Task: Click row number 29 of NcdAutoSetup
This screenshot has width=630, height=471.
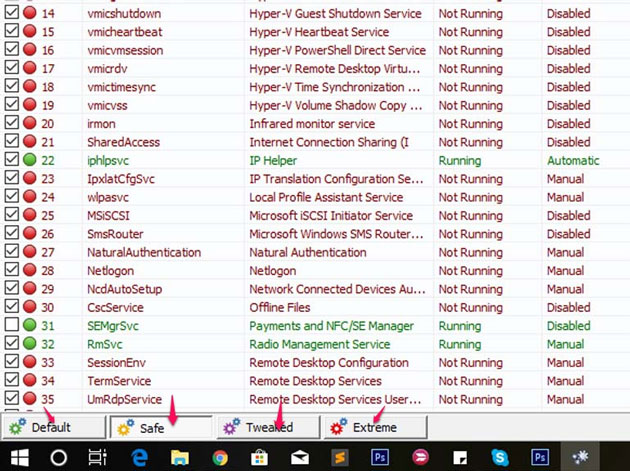Action: pos(47,289)
